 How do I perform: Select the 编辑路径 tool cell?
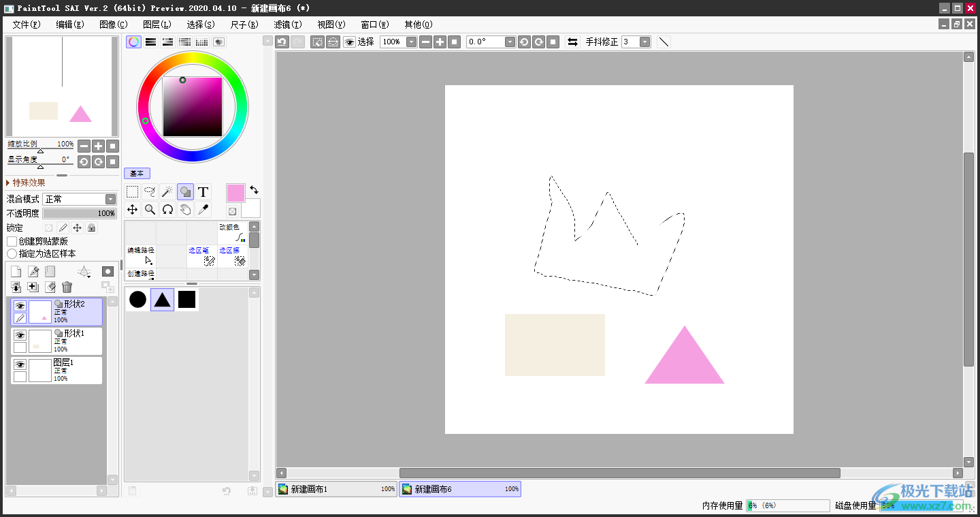point(140,255)
